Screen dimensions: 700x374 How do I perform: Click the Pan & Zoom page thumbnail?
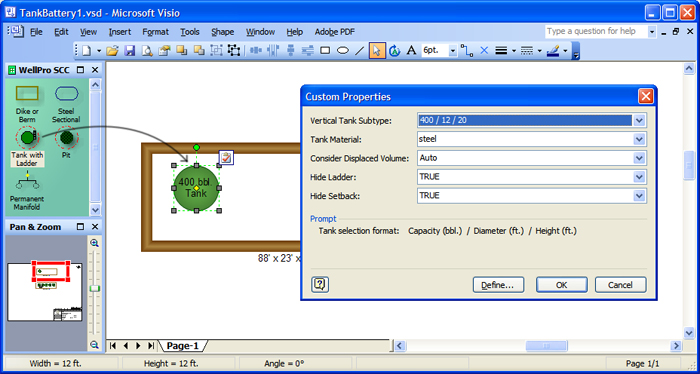45,292
